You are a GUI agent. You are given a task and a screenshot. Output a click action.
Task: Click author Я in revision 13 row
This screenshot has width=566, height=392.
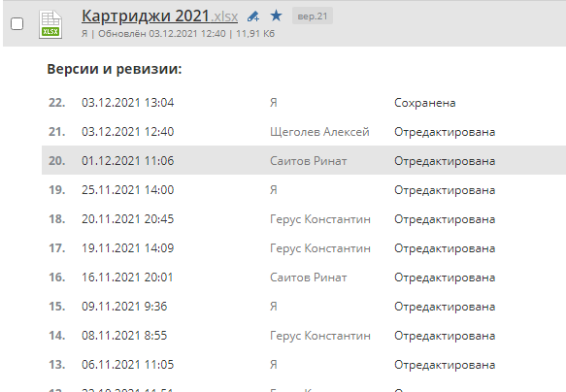tap(274, 365)
